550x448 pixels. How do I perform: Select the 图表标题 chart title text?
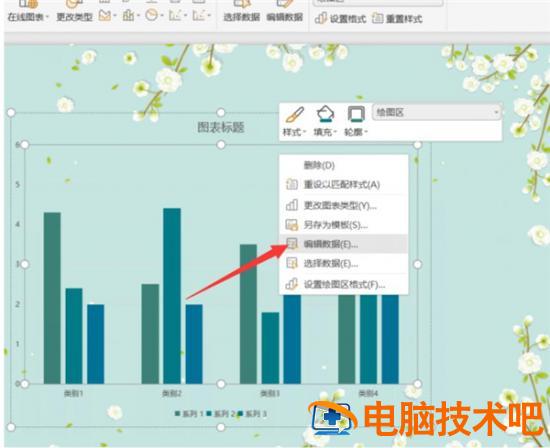pyautogui.click(x=221, y=127)
